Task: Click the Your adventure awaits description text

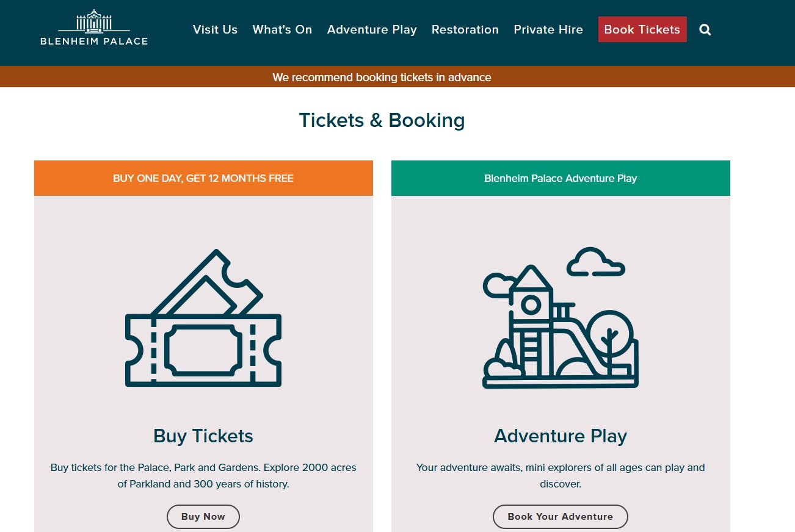Action: [x=561, y=476]
